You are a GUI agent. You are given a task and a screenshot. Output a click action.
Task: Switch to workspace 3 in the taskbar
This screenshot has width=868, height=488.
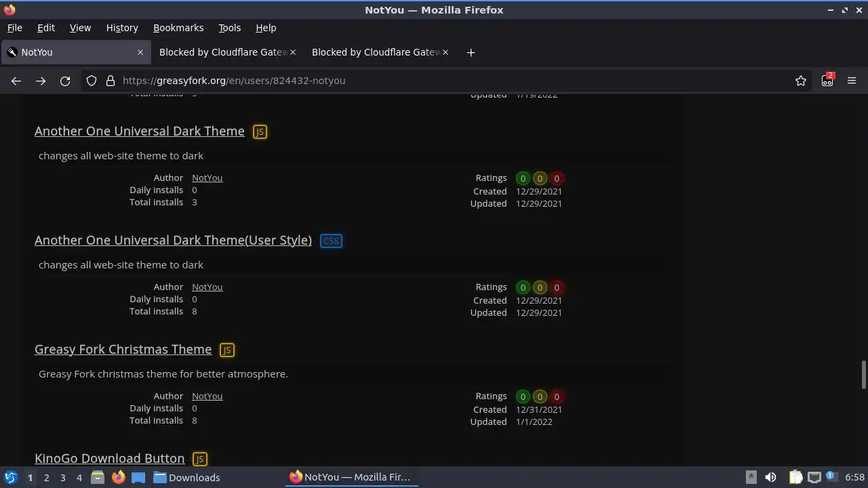tap(62, 478)
